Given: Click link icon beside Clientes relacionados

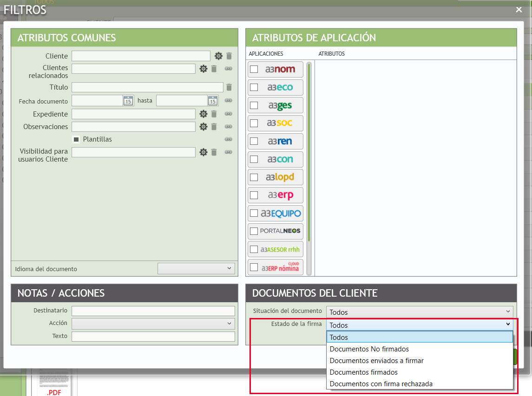Looking at the screenshot, I should click(x=228, y=69).
